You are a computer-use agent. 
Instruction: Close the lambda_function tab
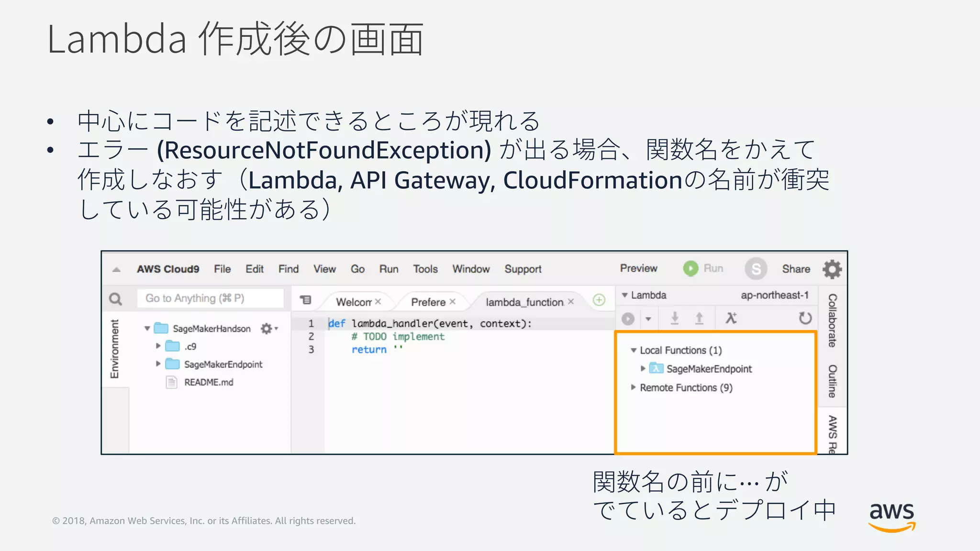click(x=571, y=302)
